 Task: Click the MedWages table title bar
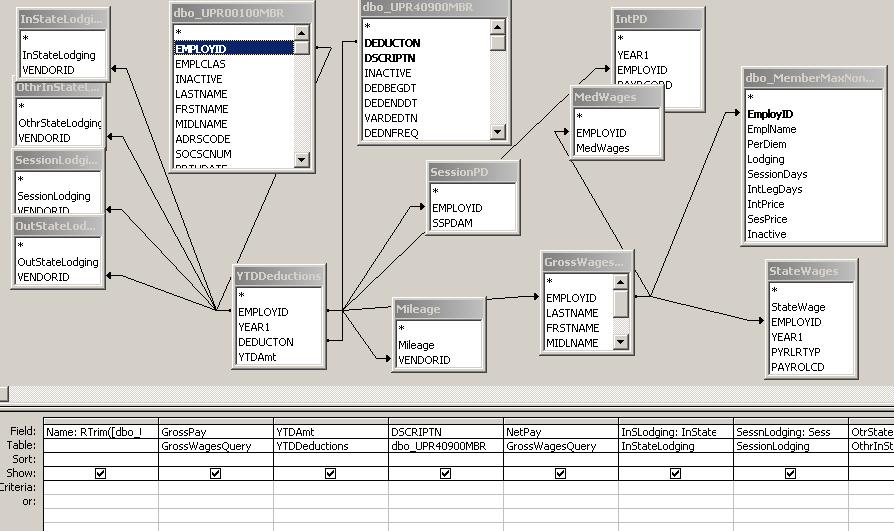[617, 98]
